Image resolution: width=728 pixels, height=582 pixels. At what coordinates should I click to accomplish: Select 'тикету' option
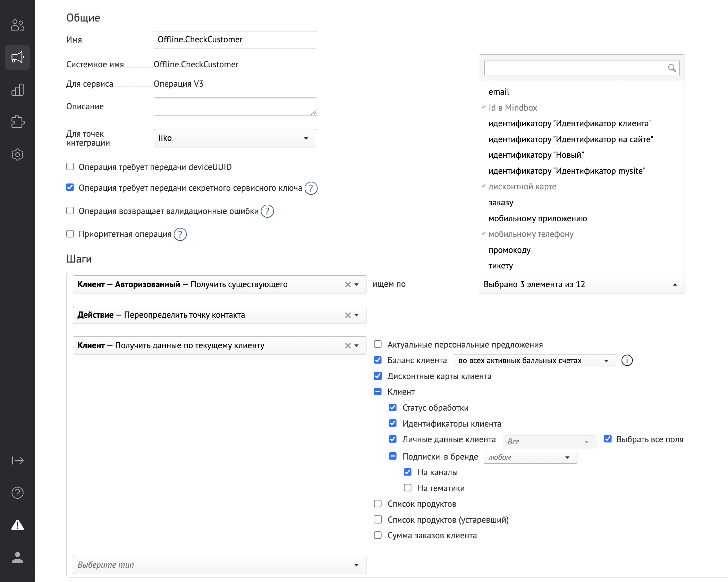pos(582,266)
